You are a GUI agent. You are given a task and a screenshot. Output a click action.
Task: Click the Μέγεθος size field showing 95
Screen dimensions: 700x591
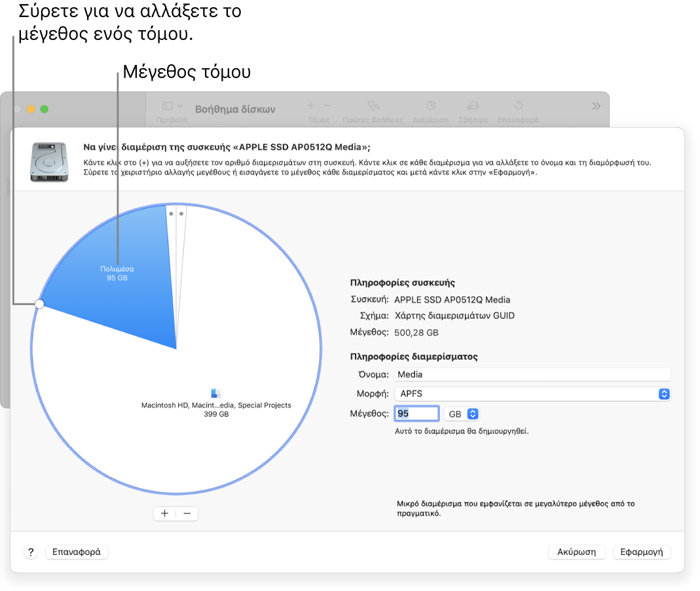(416, 413)
